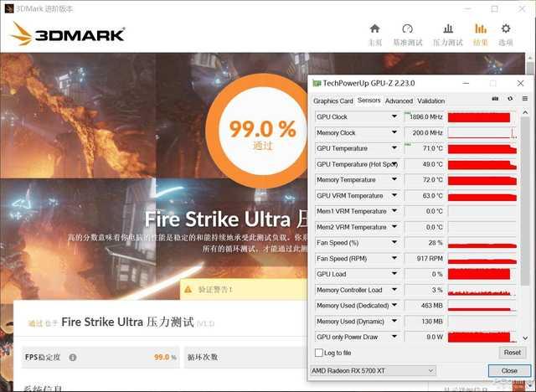Expand the GPU Clock sensor dropdown

point(394,116)
